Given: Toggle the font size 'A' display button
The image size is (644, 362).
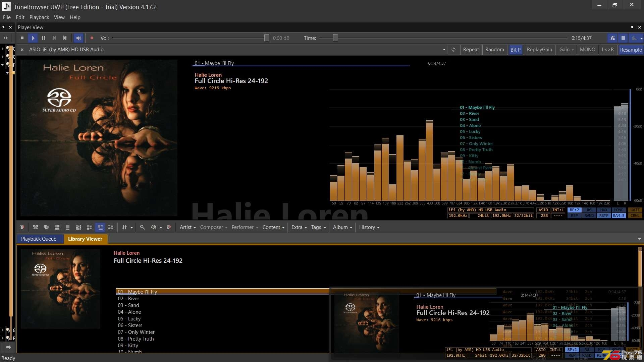Looking at the screenshot, I should [612, 38].
